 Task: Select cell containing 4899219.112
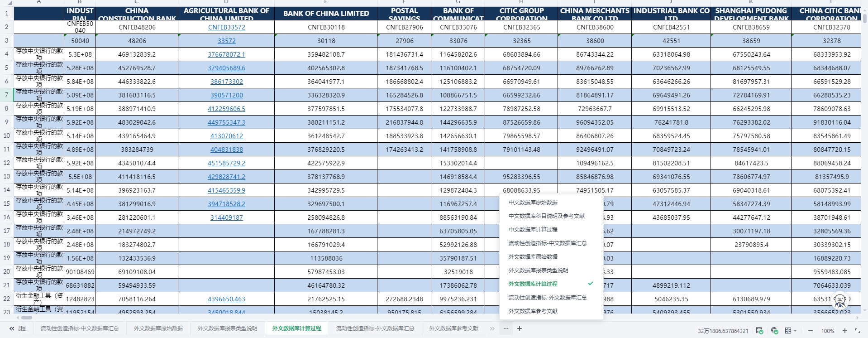671,285
